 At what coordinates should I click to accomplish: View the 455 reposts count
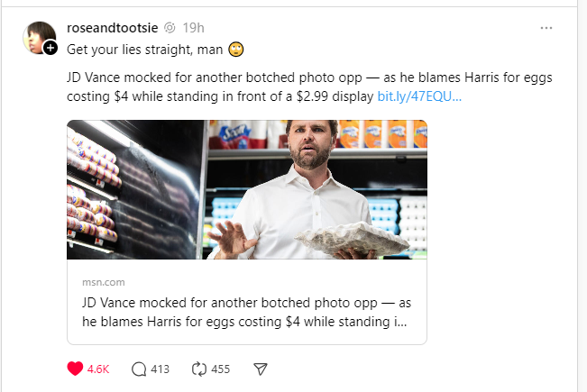(220, 369)
